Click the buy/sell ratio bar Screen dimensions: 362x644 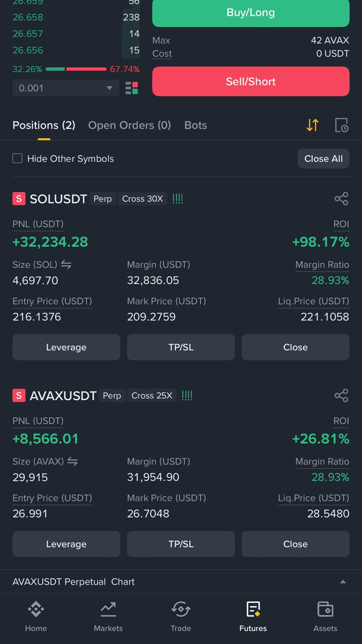pyautogui.click(x=76, y=69)
